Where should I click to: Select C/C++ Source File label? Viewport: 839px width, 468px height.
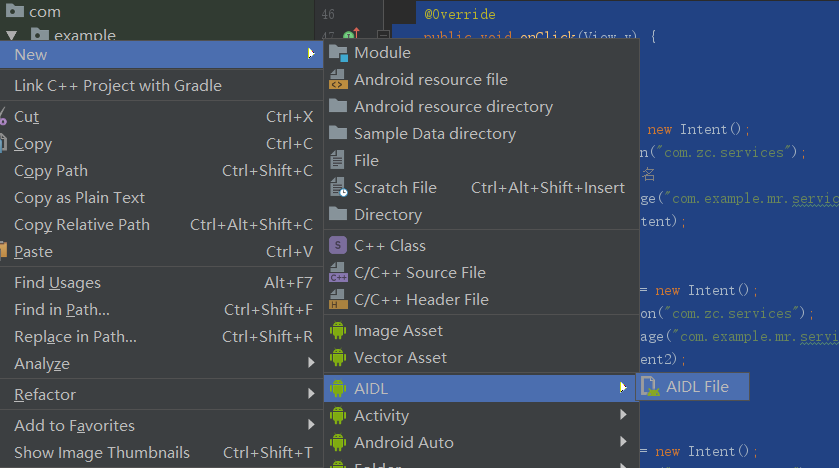(x=420, y=273)
